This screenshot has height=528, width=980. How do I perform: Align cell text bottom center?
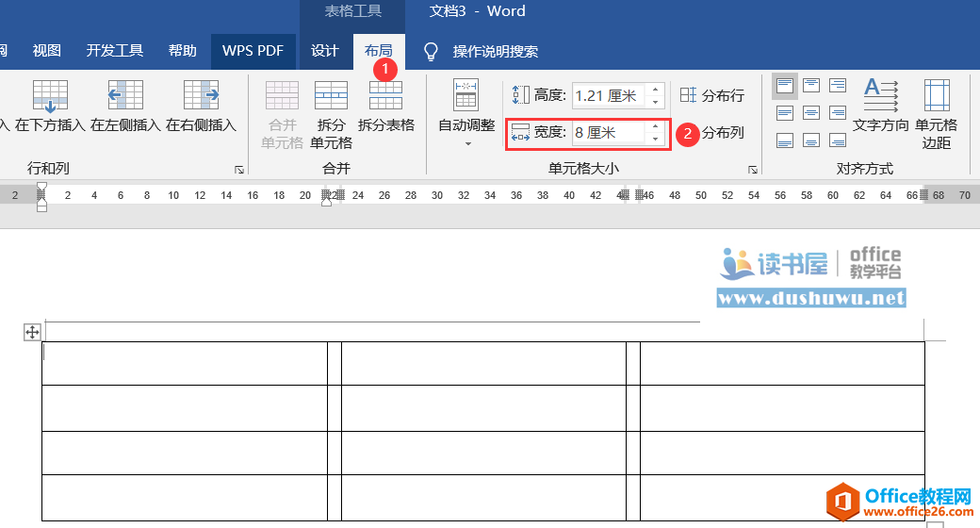(x=811, y=140)
